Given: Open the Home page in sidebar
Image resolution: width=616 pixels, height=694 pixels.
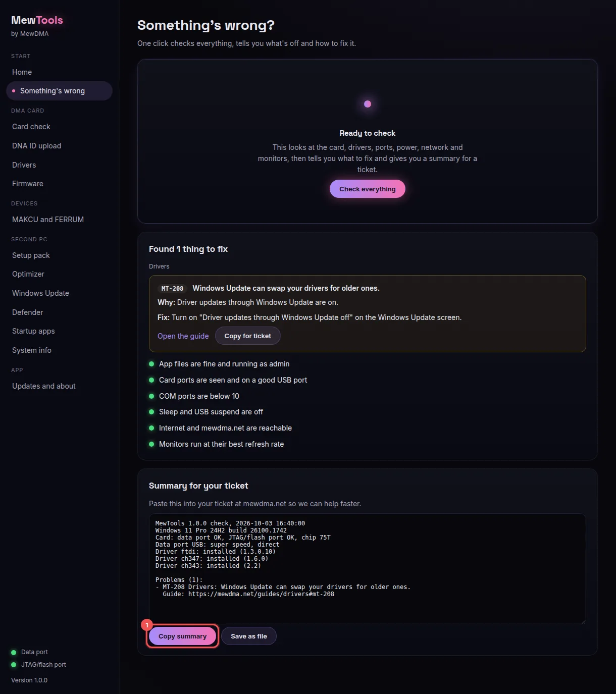Looking at the screenshot, I should click(59, 72).
